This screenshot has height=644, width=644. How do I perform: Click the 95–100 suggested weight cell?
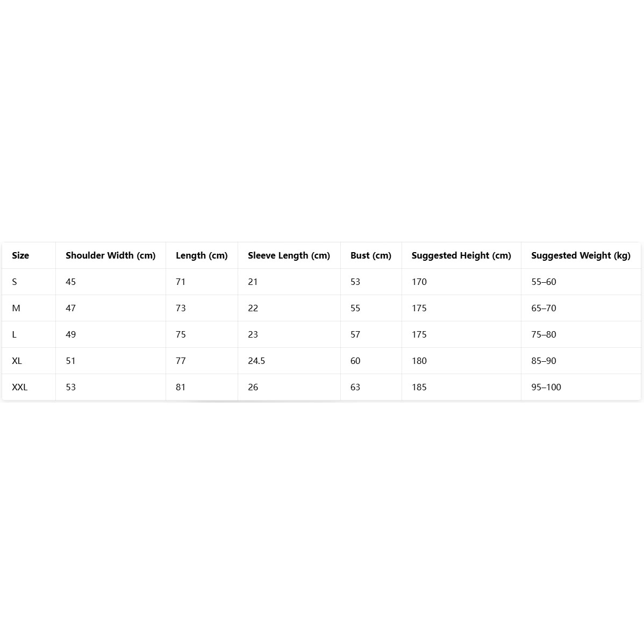pyautogui.click(x=546, y=387)
